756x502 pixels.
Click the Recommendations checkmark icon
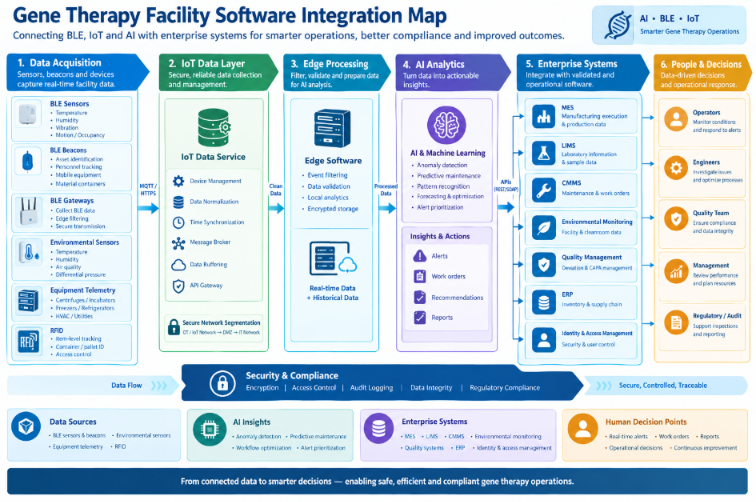(420, 298)
